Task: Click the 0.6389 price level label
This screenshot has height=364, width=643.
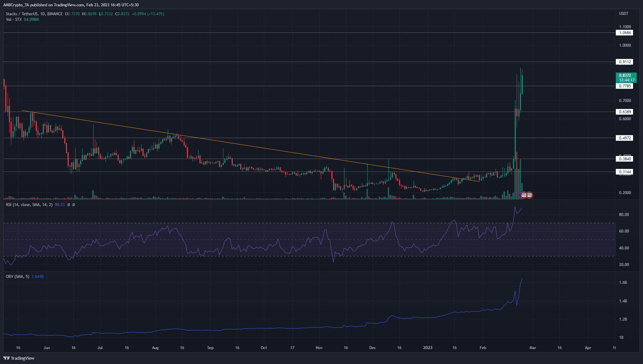Action: point(624,112)
